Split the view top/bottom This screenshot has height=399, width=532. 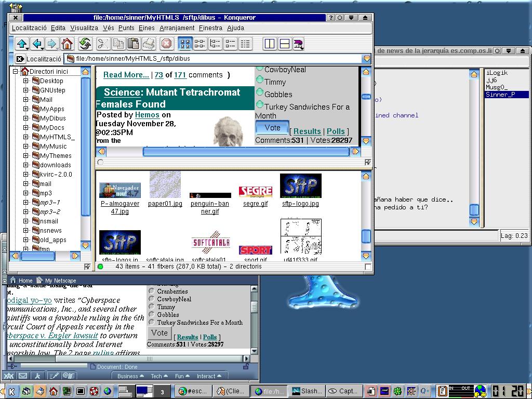click(285, 44)
